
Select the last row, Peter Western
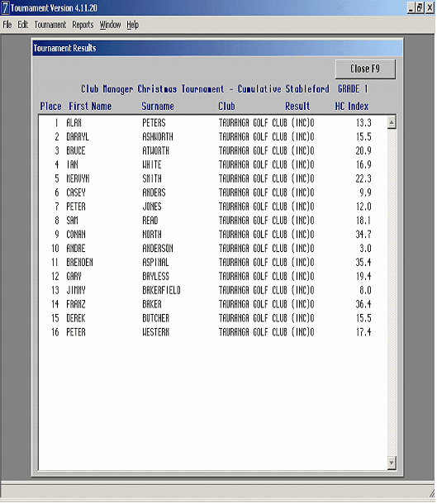point(212,332)
